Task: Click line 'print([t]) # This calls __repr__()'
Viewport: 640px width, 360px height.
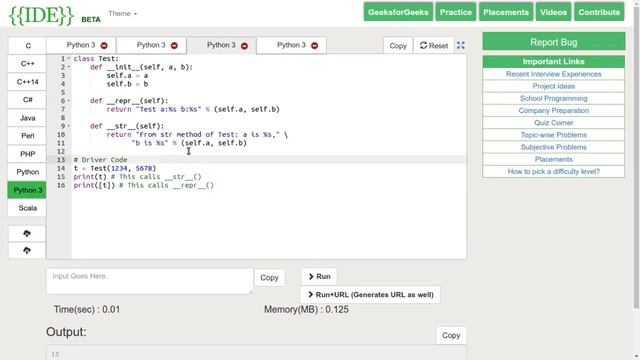Action: point(144,185)
